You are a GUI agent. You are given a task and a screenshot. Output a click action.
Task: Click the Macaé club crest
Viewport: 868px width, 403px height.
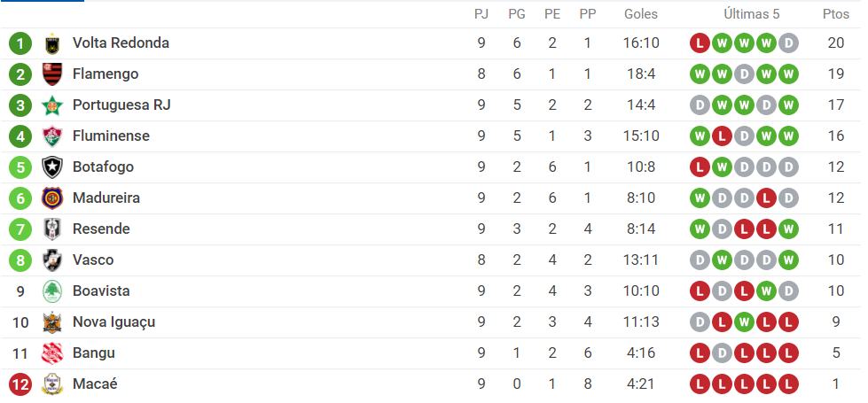coord(52,384)
